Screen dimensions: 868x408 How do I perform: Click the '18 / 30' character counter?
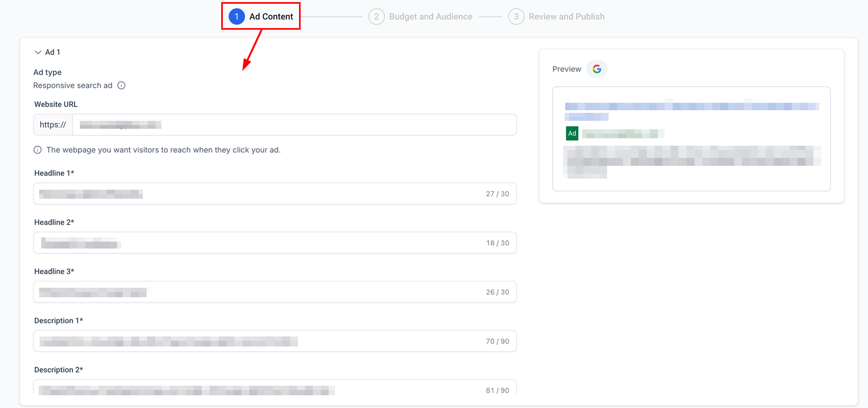click(498, 243)
